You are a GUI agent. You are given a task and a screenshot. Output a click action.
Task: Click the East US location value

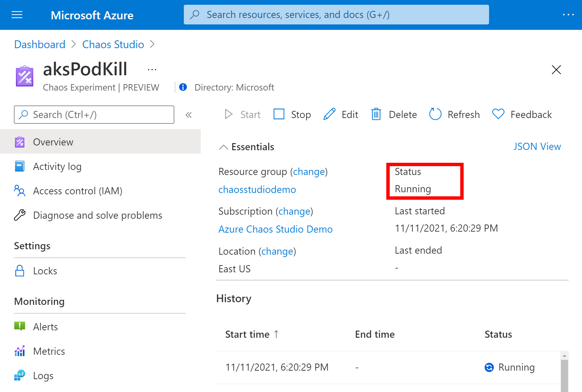234,269
